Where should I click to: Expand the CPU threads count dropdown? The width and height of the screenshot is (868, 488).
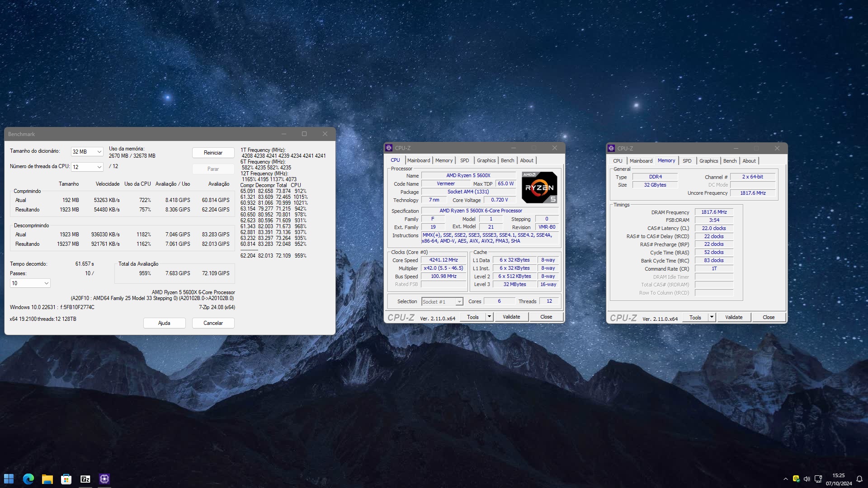[87, 167]
